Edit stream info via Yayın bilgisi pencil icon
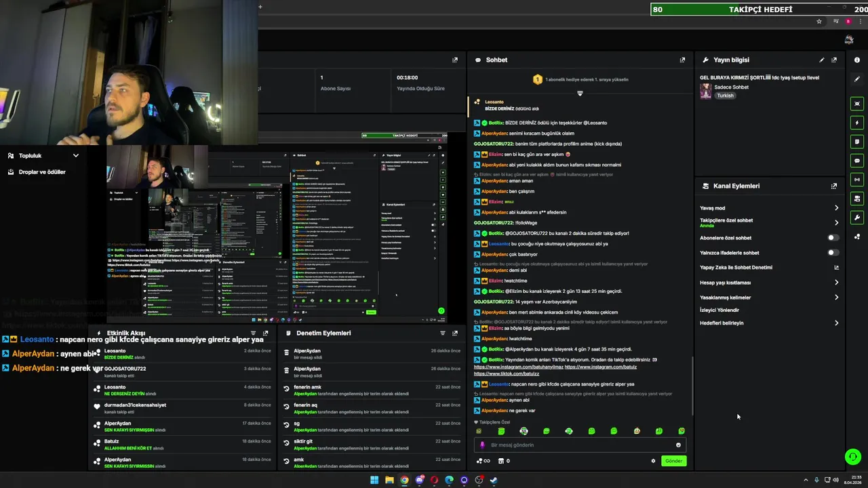The height and width of the screenshot is (488, 868). click(822, 60)
